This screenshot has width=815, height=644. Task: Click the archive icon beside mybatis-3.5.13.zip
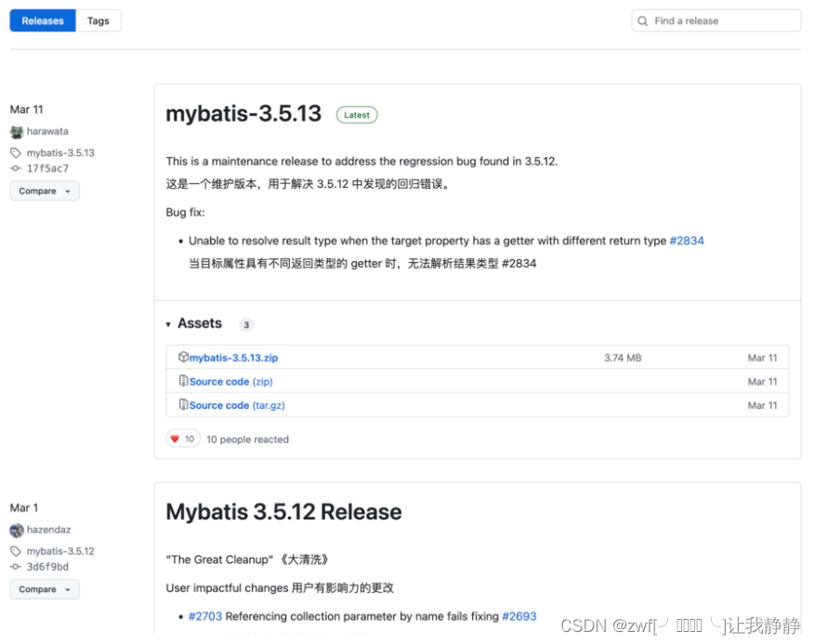pyautogui.click(x=183, y=357)
